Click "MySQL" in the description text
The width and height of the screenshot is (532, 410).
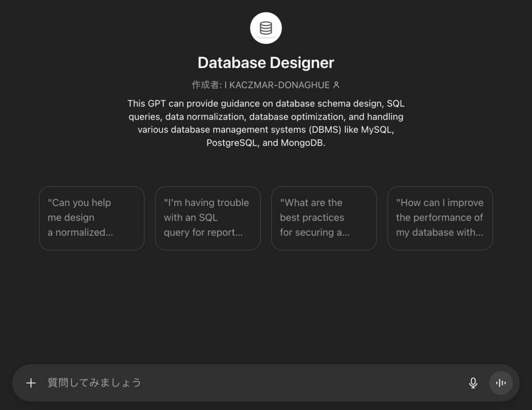pyautogui.click(x=377, y=130)
